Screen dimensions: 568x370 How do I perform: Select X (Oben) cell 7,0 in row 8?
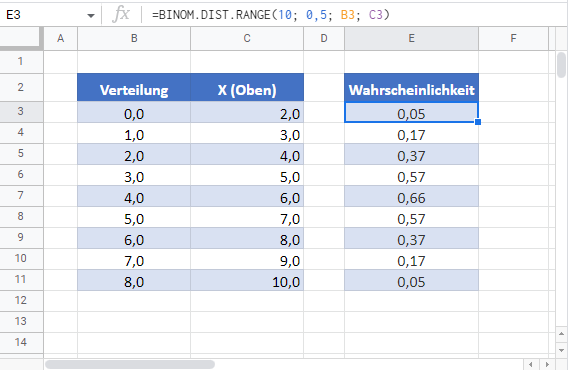[x=247, y=217]
